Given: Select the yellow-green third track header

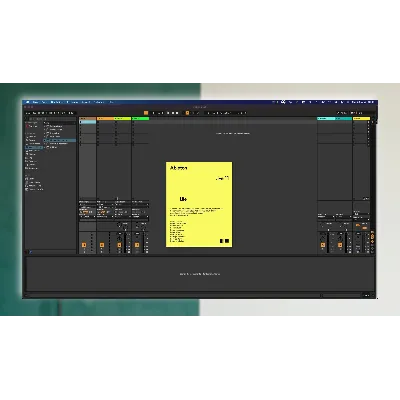Looking at the screenshot, I should click(x=123, y=118).
